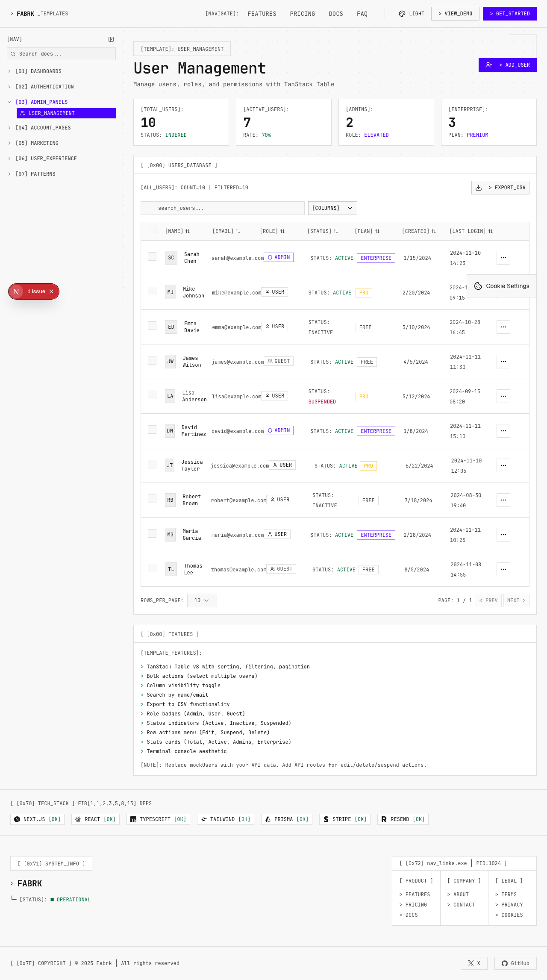Click the Cookie Settings cookie icon

[x=478, y=286]
